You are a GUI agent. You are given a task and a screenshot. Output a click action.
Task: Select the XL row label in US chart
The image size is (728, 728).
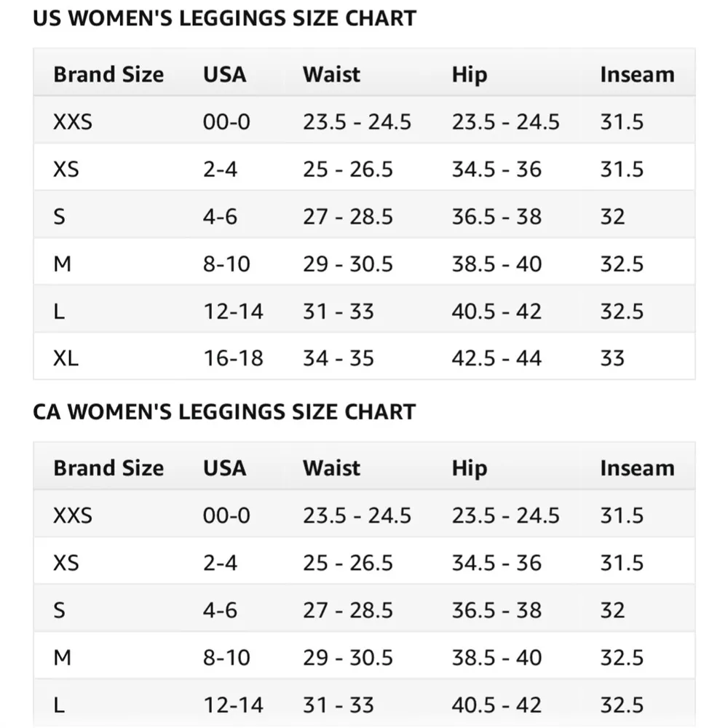[x=66, y=358]
